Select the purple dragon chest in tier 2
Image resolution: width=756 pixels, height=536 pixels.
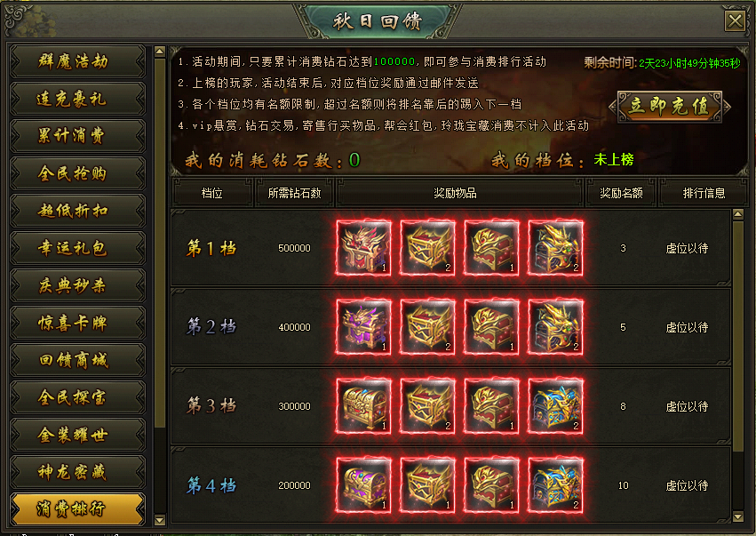(363, 327)
